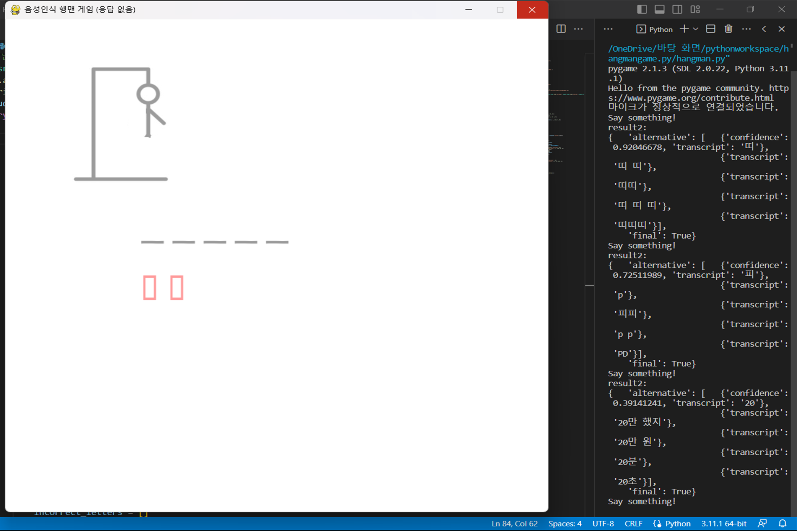Minimize the hangman game window

468,9
